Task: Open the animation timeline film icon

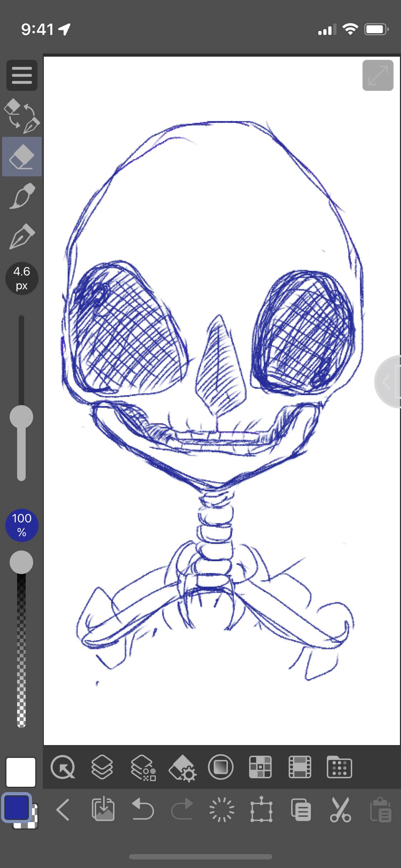Action: click(300, 767)
